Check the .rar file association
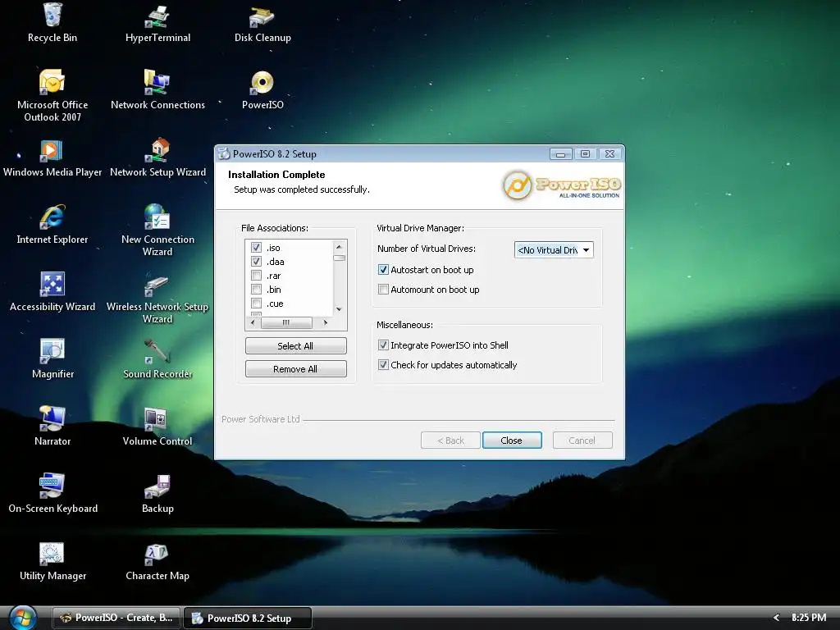This screenshot has width=840, height=630. [256, 276]
